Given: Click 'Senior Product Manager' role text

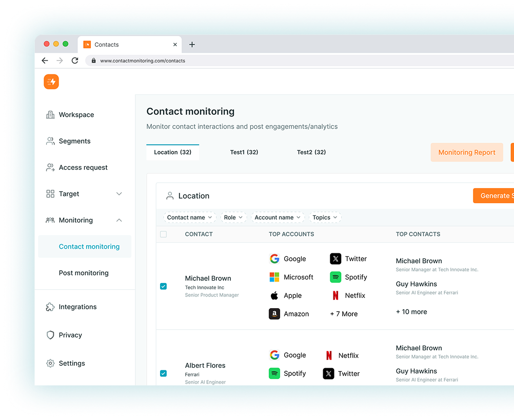Looking at the screenshot, I should (212, 295).
